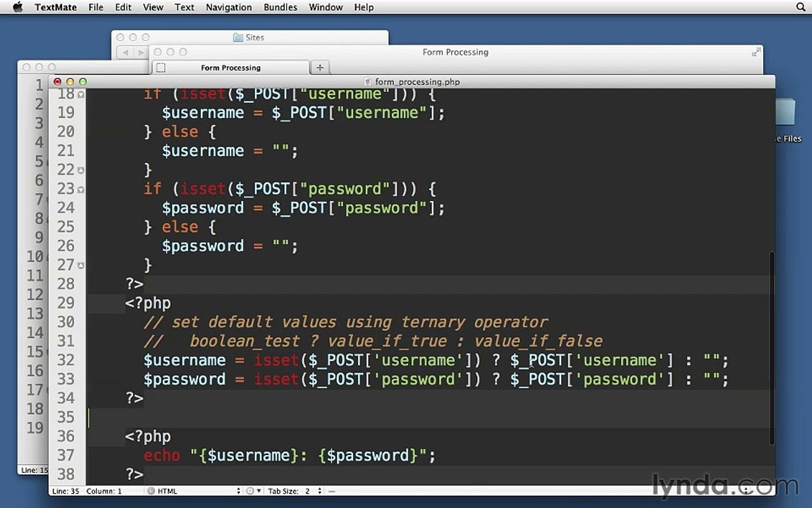812x508 pixels.
Task: Collapse the code fold at line 18
Action: click(x=81, y=95)
